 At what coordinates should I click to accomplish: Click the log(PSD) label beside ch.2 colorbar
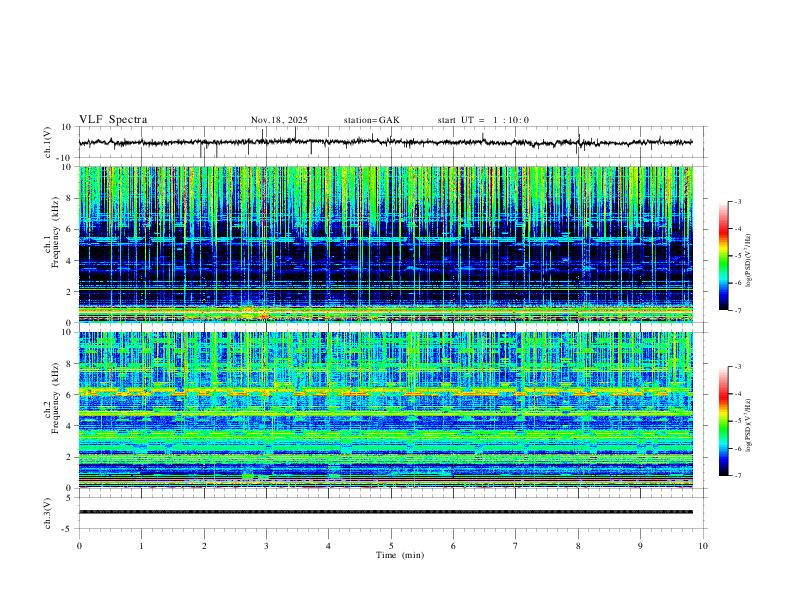pos(749,425)
